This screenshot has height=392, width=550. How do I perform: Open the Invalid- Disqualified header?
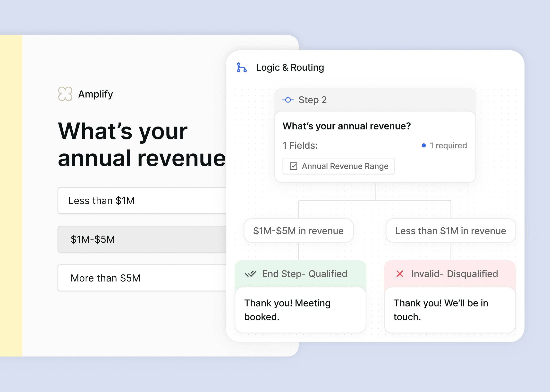pyautogui.click(x=454, y=274)
